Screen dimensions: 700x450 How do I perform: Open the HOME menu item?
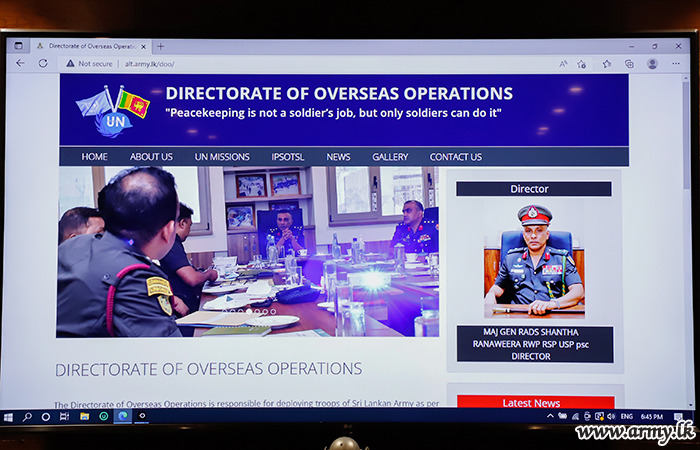[x=94, y=157]
